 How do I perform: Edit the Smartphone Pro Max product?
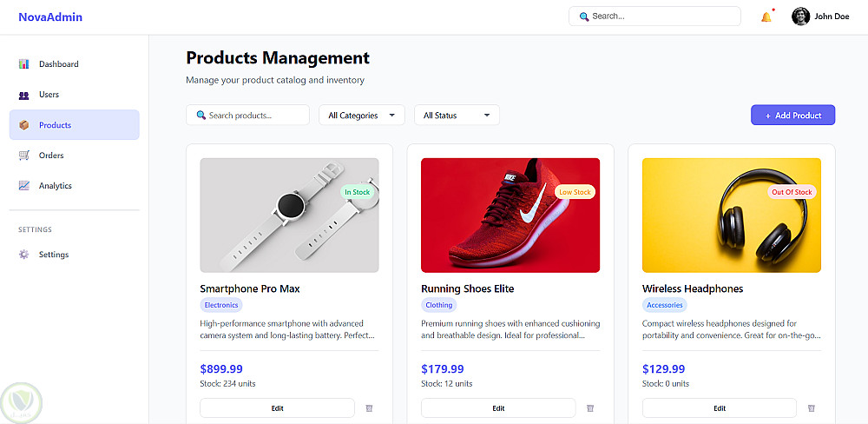point(277,408)
